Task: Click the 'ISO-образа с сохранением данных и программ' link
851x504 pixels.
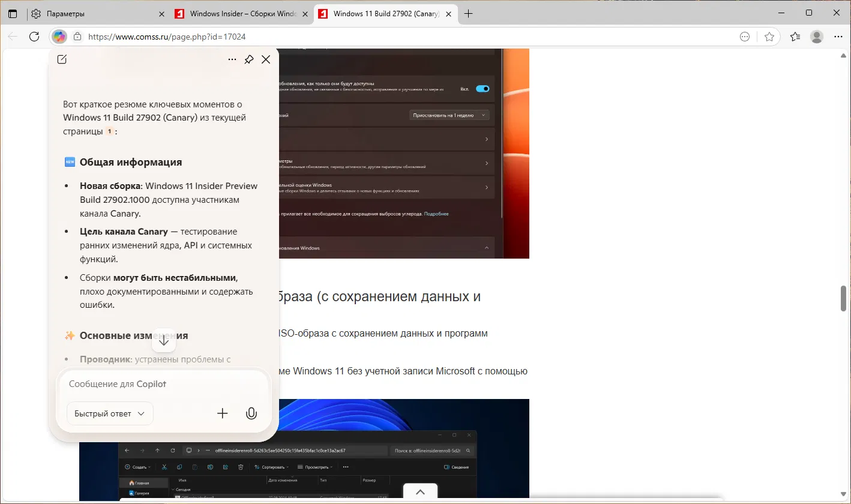Action: pyautogui.click(x=383, y=333)
